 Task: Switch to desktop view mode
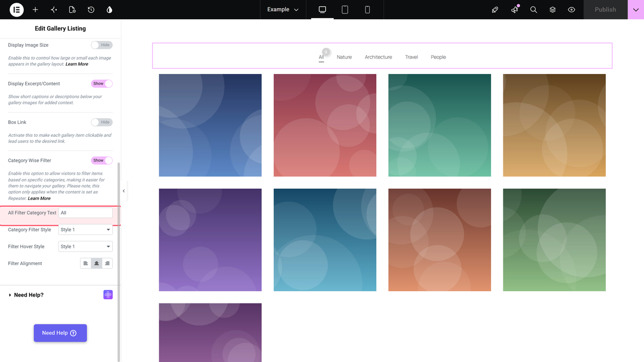(323, 10)
